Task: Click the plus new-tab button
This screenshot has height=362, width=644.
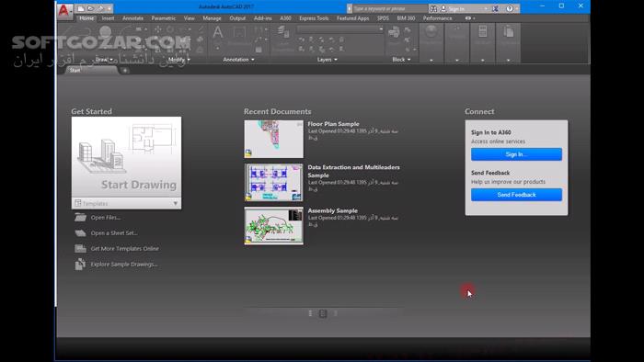Action: tap(125, 71)
